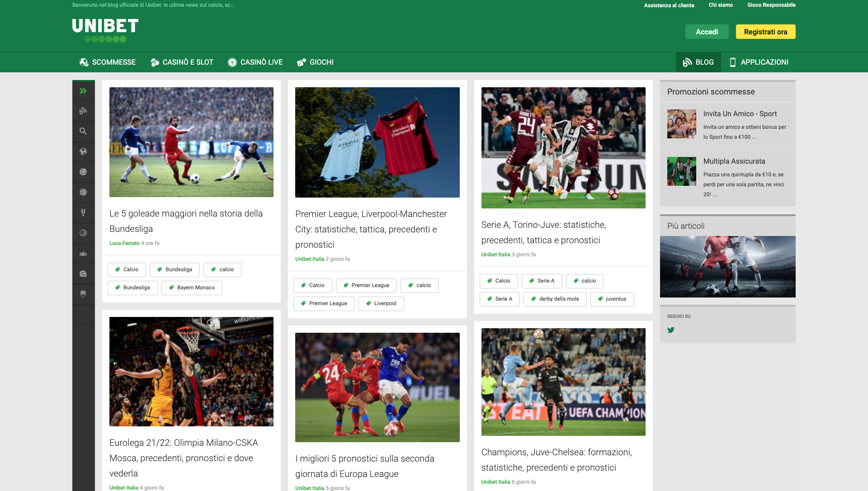The height and width of the screenshot is (491, 868).
Task: Select the search icon in the left sidebar
Action: [84, 131]
